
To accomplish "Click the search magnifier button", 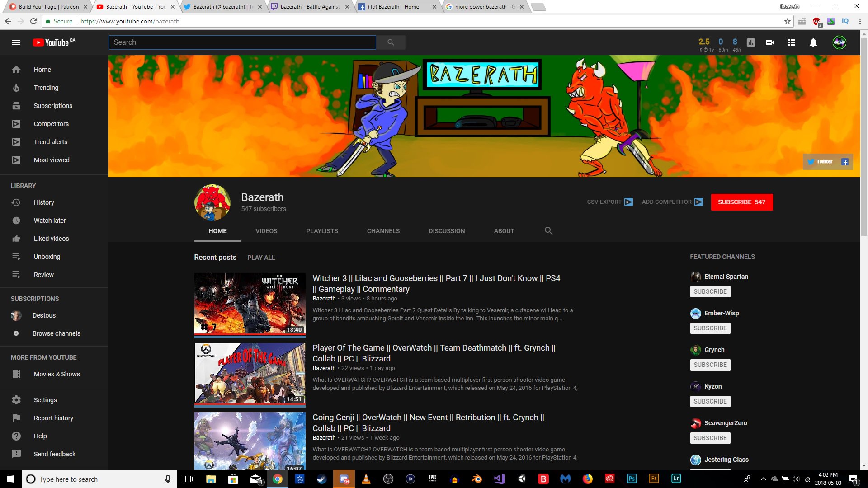I will (x=391, y=42).
